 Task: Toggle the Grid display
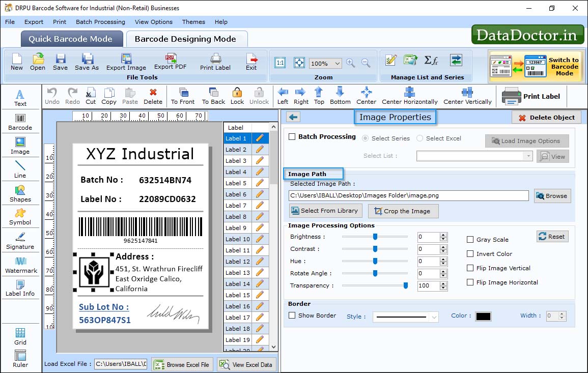tap(20, 337)
